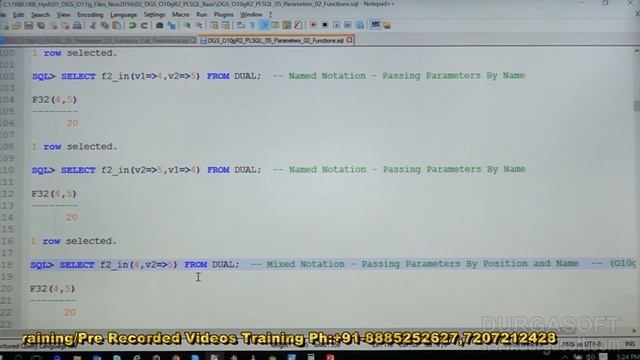
Task: Toggle Synchronize Vertical Scrolling icon
Action: [214, 26]
